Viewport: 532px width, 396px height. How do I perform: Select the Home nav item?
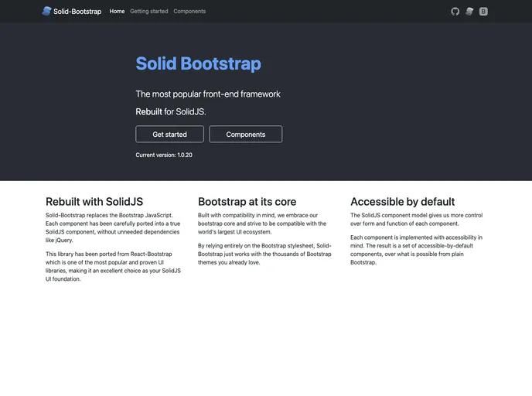click(117, 11)
